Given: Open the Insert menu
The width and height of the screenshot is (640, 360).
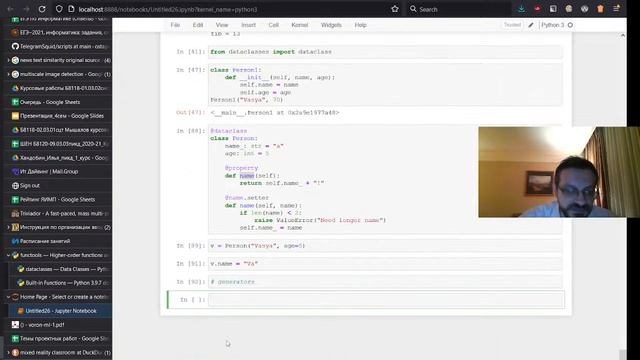Looking at the screenshot, I should coord(248,25).
